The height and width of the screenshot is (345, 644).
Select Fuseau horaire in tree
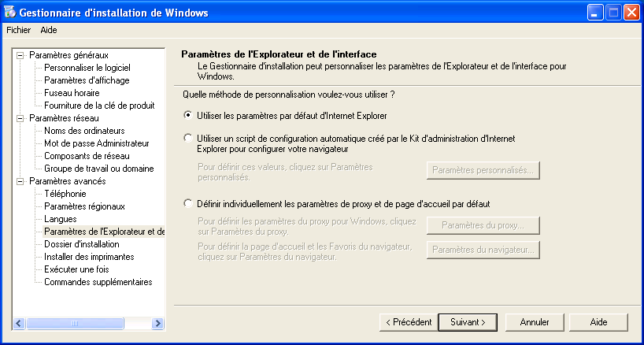pyautogui.click(x=72, y=93)
